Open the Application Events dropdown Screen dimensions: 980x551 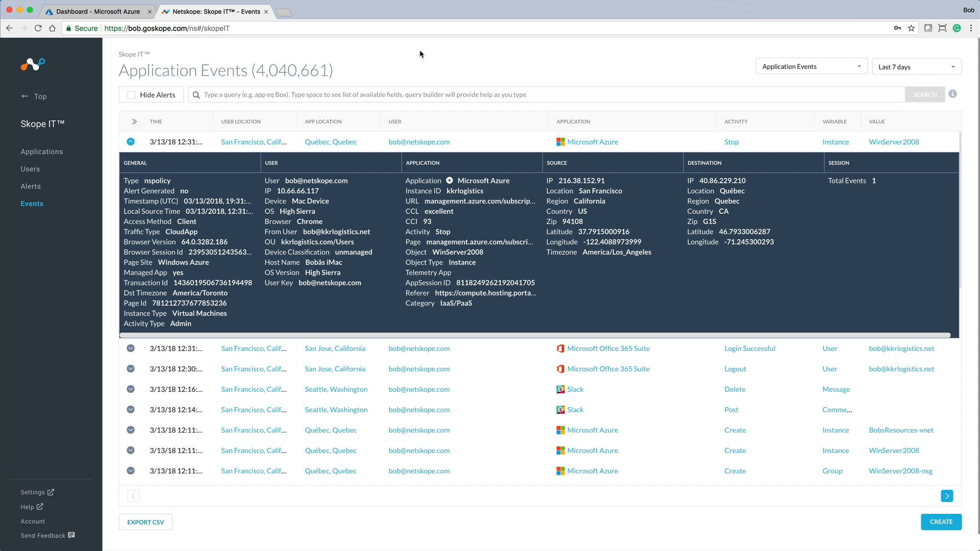811,67
